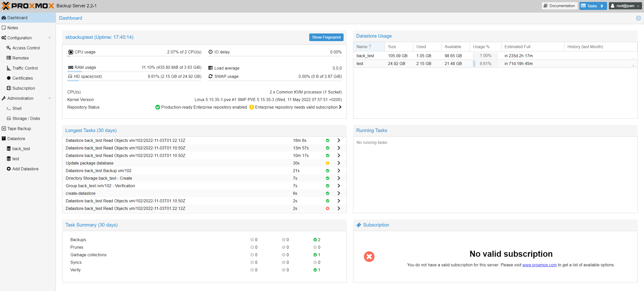
Task: Click the IO delay clock icon
Action: click(x=211, y=52)
